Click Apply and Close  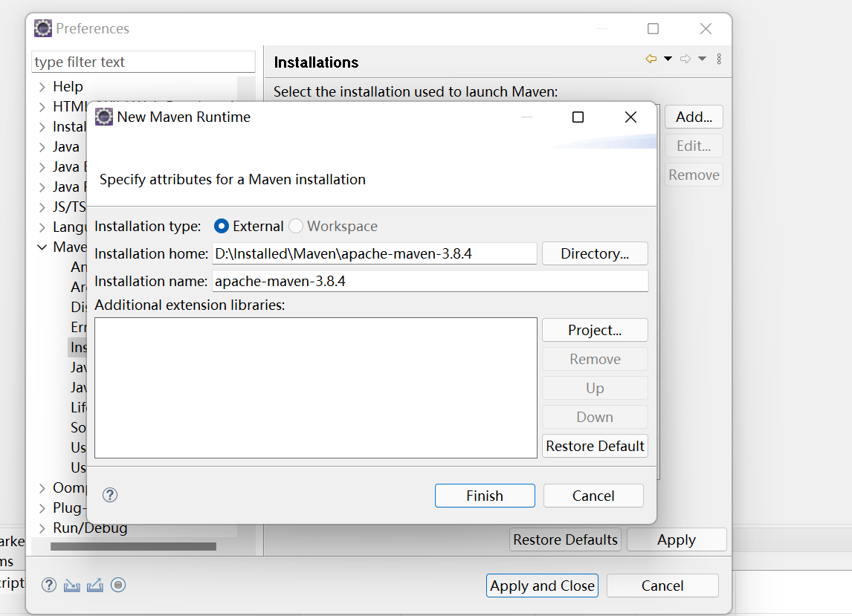(542, 586)
